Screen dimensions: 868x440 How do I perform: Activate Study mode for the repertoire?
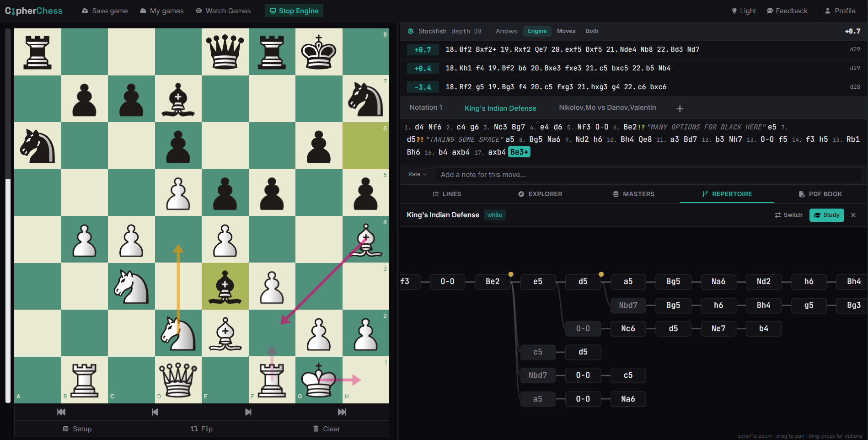[x=826, y=215]
